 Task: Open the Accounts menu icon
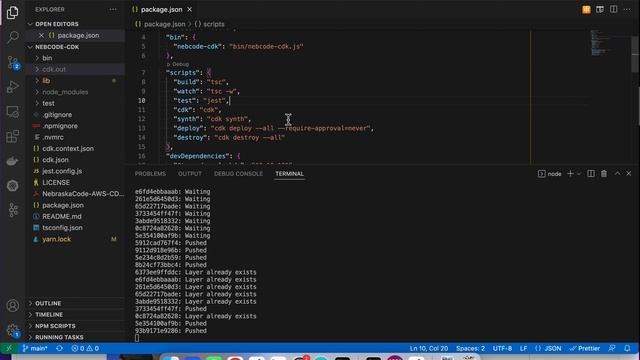(x=13, y=305)
